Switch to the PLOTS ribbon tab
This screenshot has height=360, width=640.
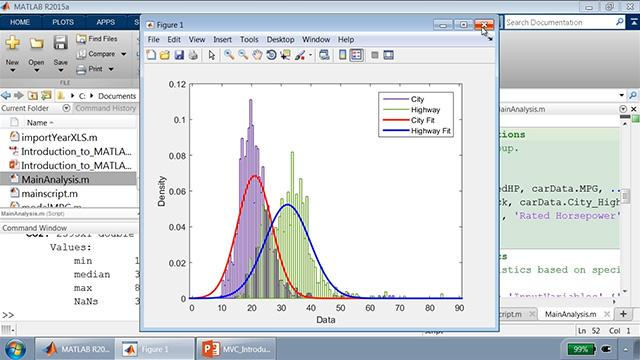click(63, 22)
